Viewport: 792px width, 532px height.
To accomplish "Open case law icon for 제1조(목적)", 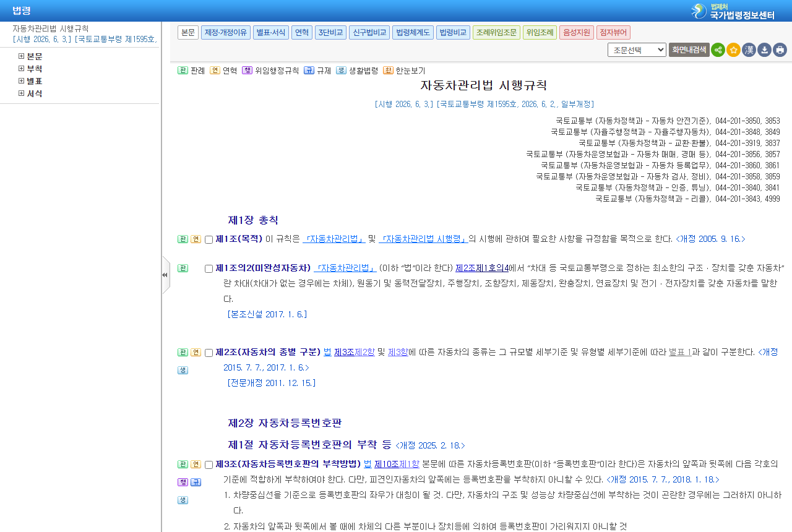I will [x=183, y=239].
